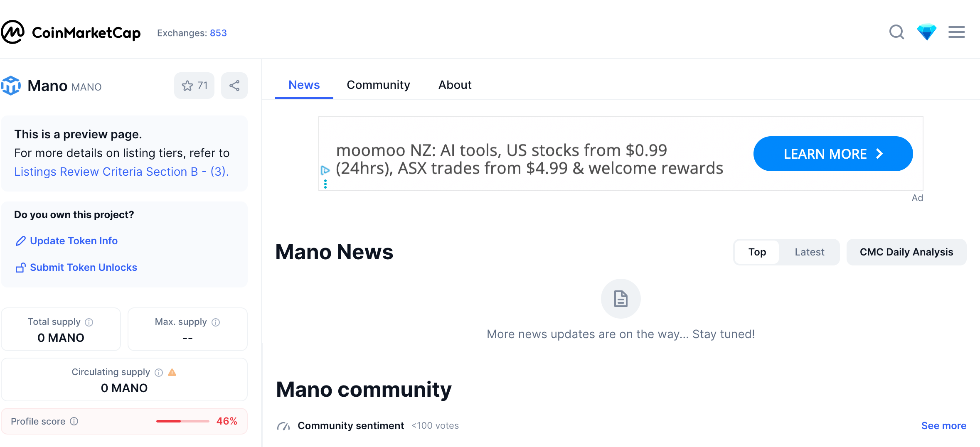Click the share icon button
The image size is (980, 447).
tap(234, 86)
